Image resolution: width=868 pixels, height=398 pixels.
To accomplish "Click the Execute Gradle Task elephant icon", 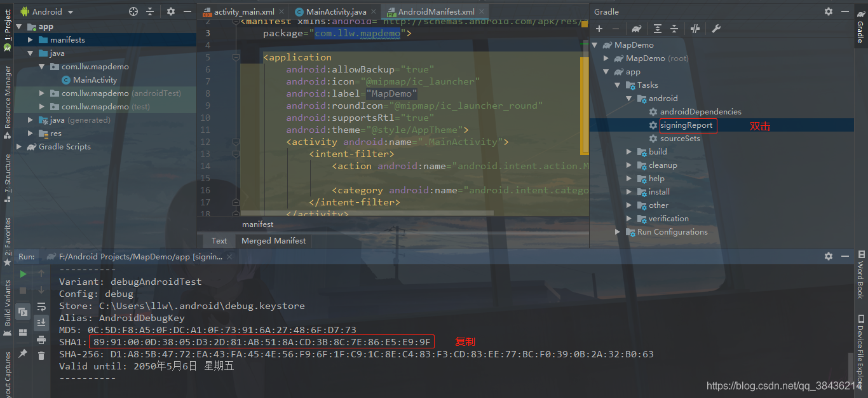I will 636,29.
